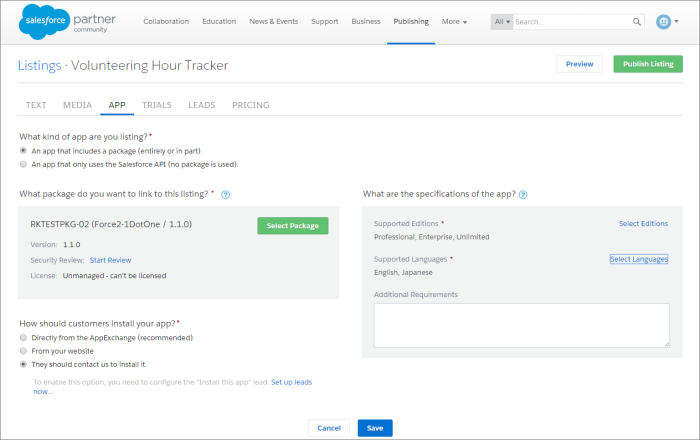Image resolution: width=700 pixels, height=440 pixels.
Task: Switch to the LEADS tab
Action: pyautogui.click(x=202, y=105)
